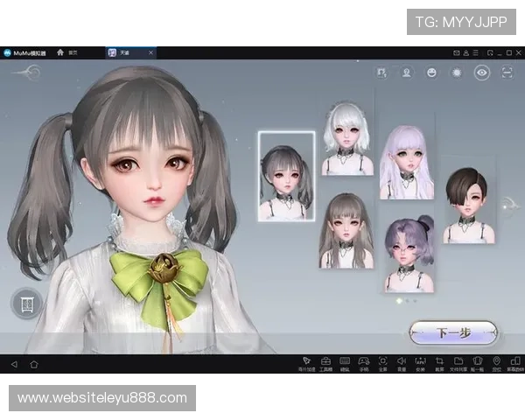Click the Android back triangle button
Screen dimensions: 525x420
(14, 364)
